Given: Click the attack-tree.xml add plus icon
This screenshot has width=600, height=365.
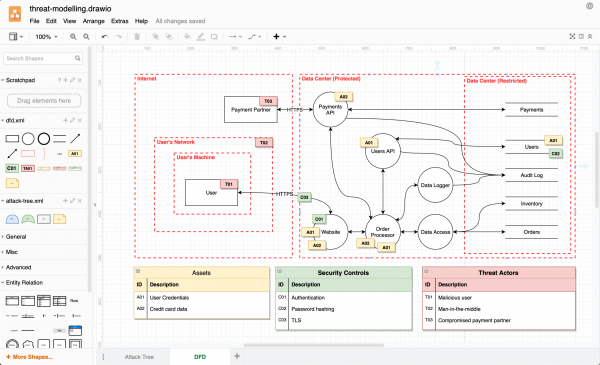Looking at the screenshot, I should coord(65,200).
